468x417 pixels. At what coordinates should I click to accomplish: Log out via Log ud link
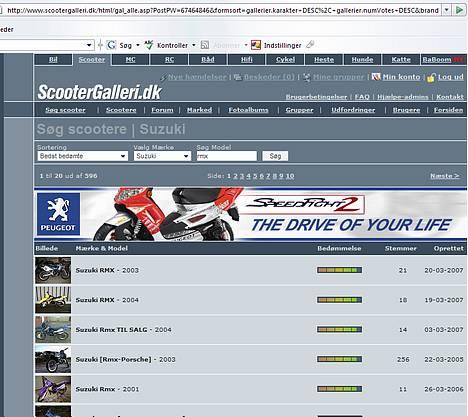[451, 77]
